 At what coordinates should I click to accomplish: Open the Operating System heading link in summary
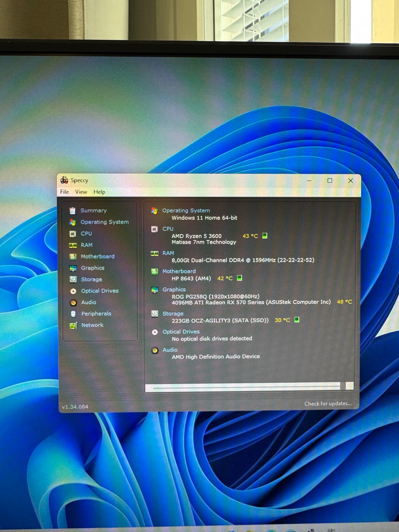click(186, 211)
